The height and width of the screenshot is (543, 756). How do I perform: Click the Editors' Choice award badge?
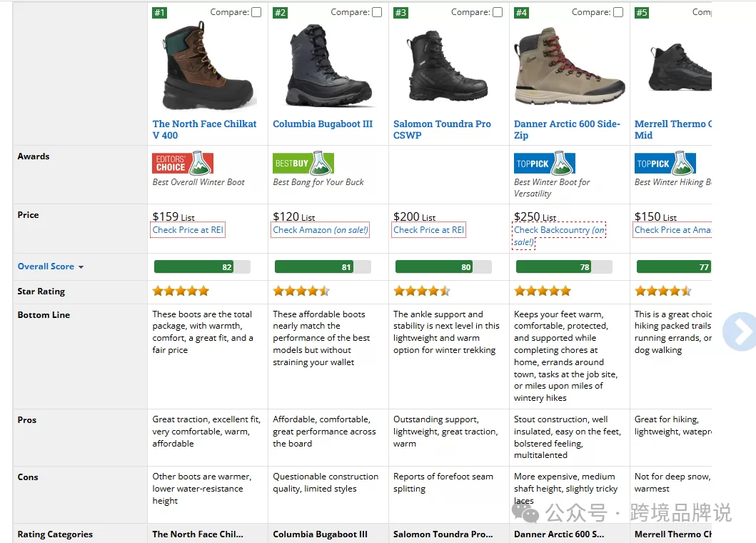tap(183, 164)
